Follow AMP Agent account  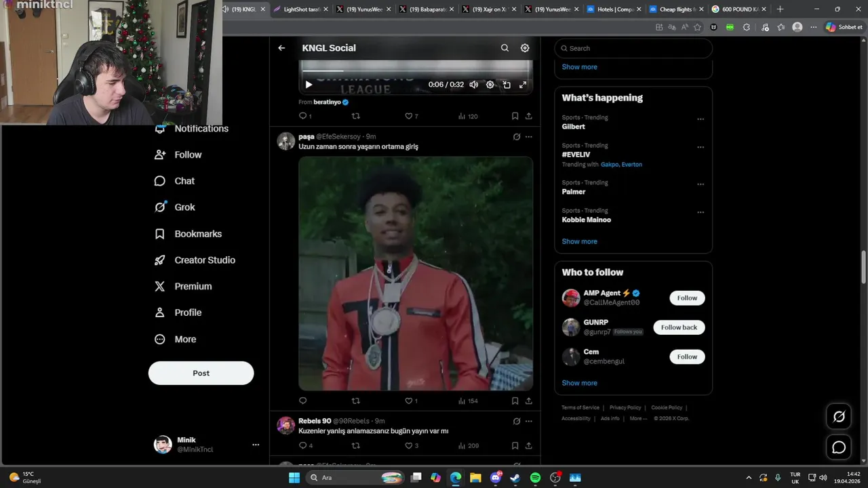687,298
